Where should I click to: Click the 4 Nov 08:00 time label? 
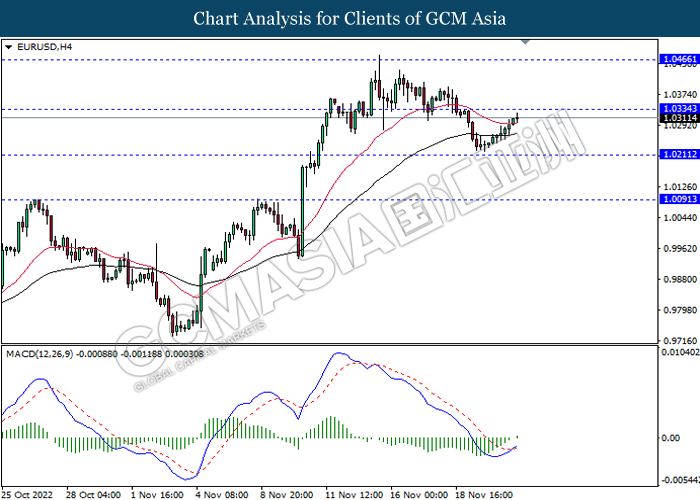pos(222,495)
